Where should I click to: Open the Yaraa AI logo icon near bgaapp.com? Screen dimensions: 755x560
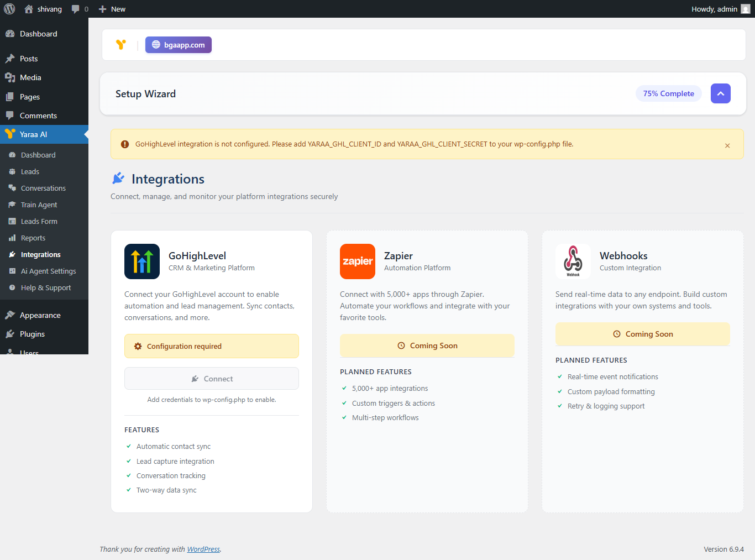121,45
